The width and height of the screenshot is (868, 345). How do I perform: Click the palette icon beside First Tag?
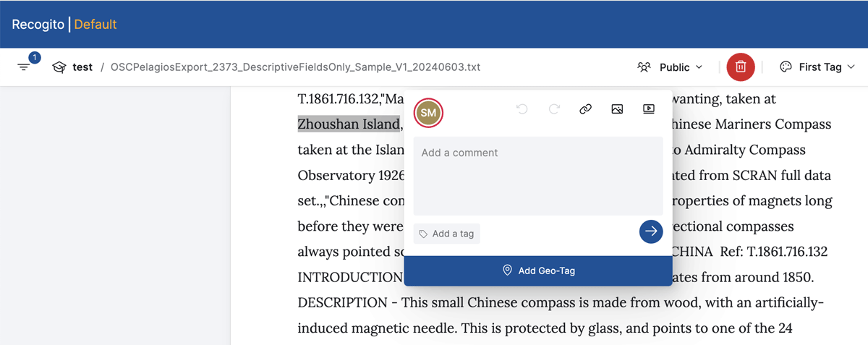786,67
